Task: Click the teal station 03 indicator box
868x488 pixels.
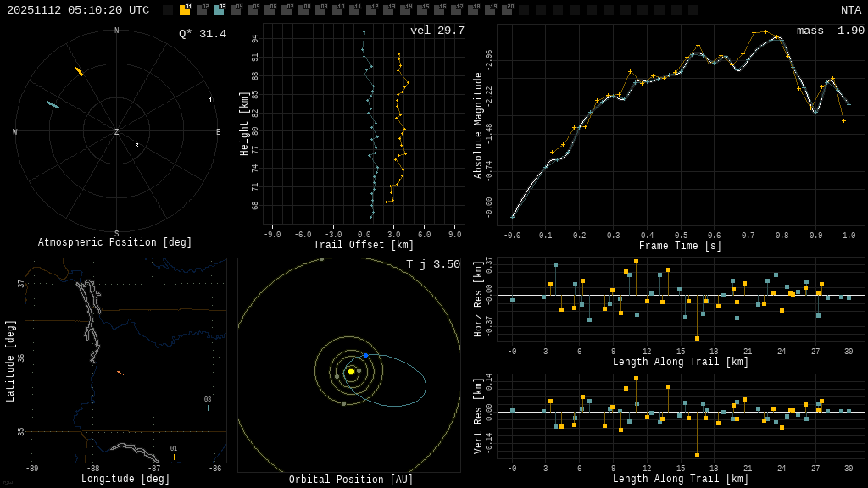Action: 219,10
